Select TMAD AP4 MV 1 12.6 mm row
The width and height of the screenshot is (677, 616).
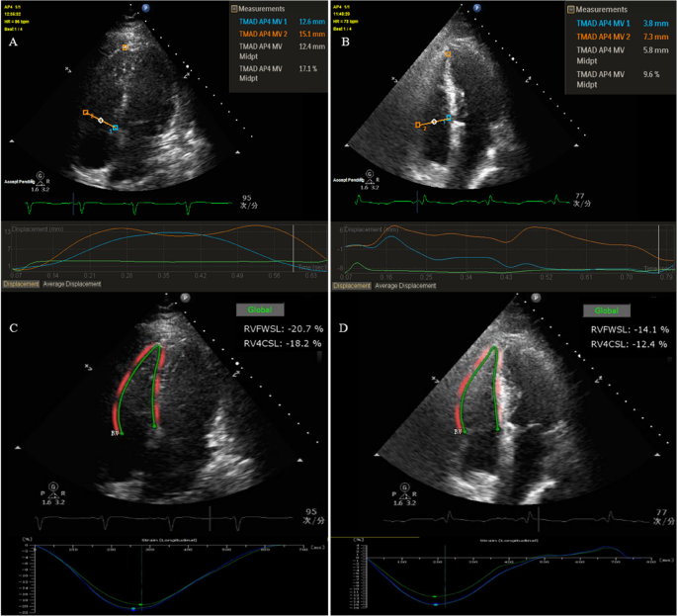coord(282,22)
